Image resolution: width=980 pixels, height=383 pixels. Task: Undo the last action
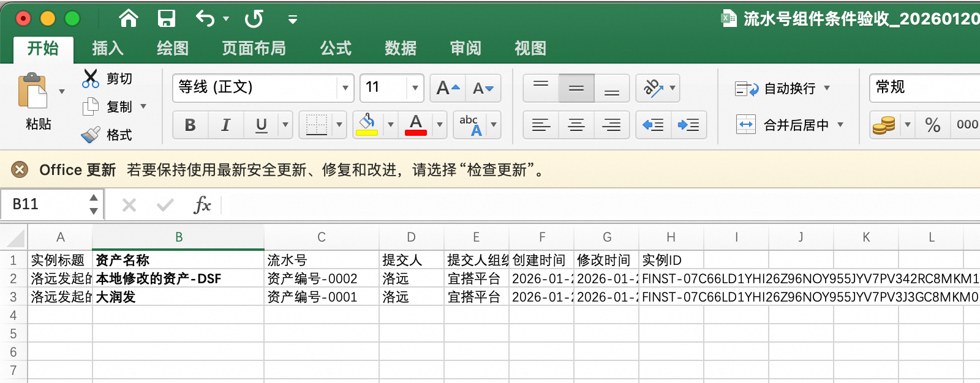click(205, 19)
